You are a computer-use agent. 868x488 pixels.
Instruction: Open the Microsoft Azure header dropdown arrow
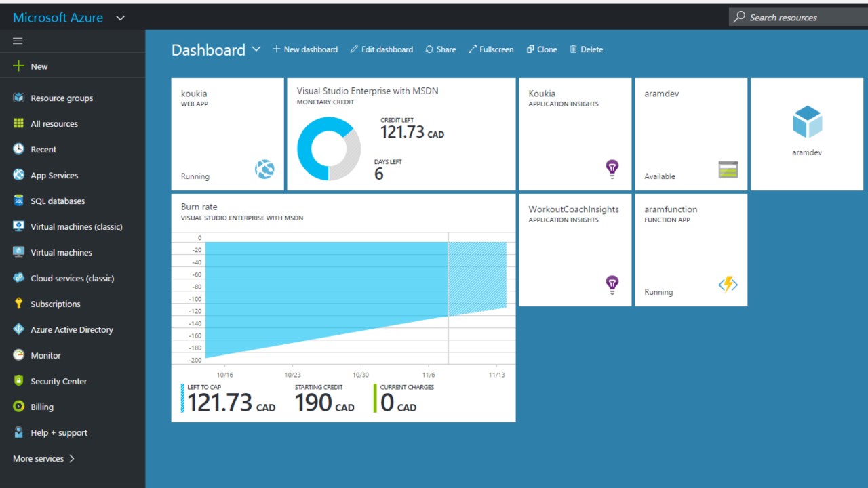121,18
